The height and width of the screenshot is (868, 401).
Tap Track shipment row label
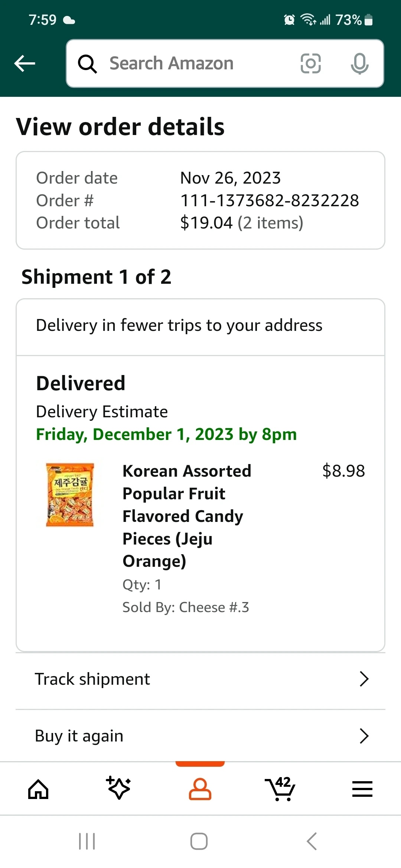92,679
